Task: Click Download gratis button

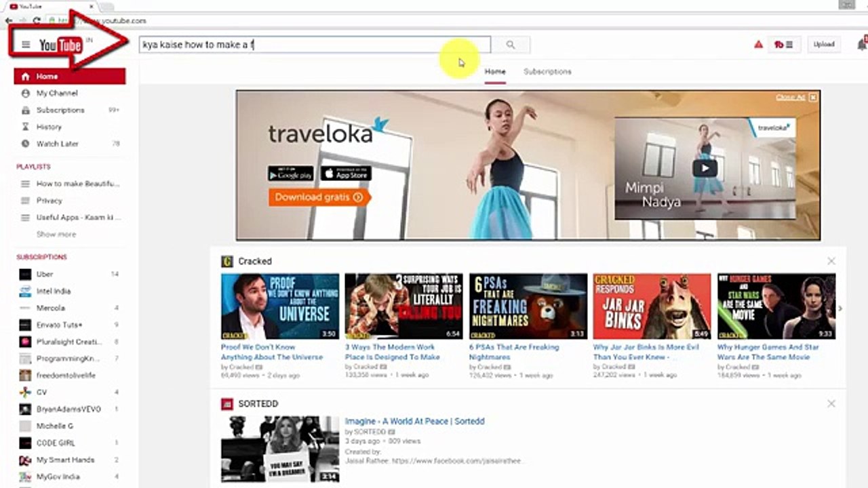Action: pyautogui.click(x=319, y=197)
